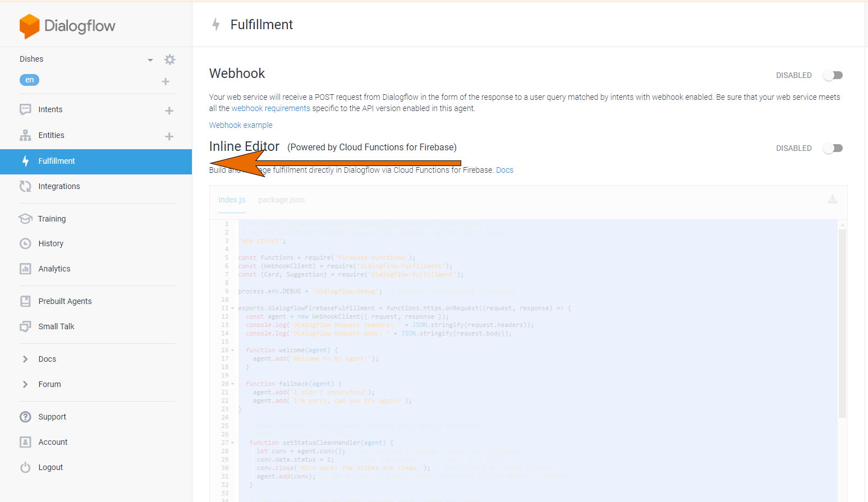This screenshot has height=502, width=868.
Task: Open the History menu item
Action: 50,243
